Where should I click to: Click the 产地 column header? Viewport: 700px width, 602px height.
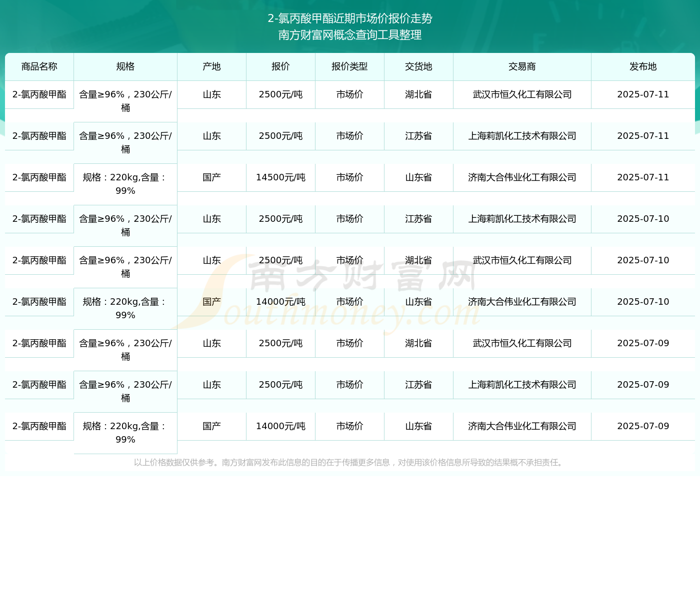[211, 66]
